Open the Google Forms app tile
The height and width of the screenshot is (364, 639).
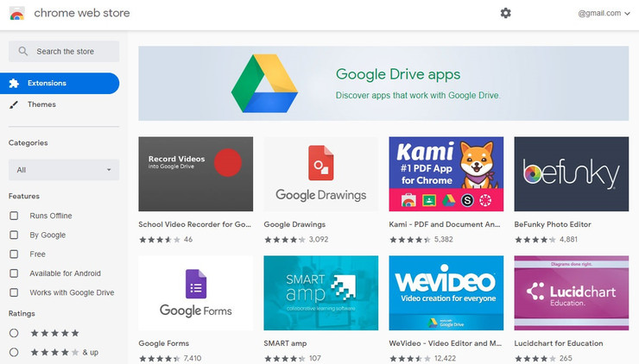point(195,292)
